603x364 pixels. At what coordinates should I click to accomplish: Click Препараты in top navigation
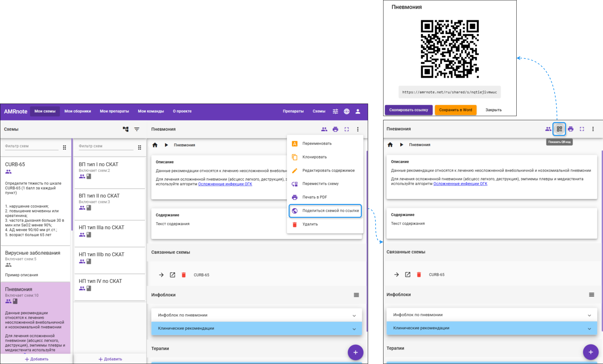(x=293, y=111)
